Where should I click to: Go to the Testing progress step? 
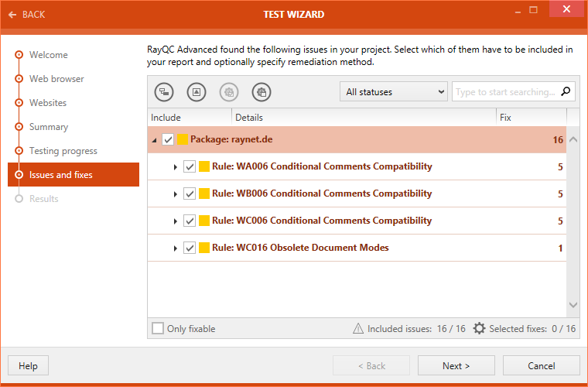63,151
